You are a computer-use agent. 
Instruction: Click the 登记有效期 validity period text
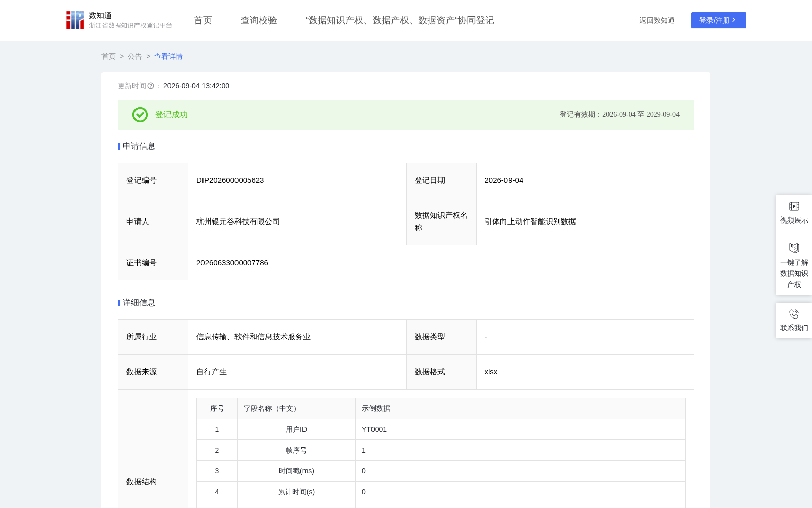pos(620,115)
